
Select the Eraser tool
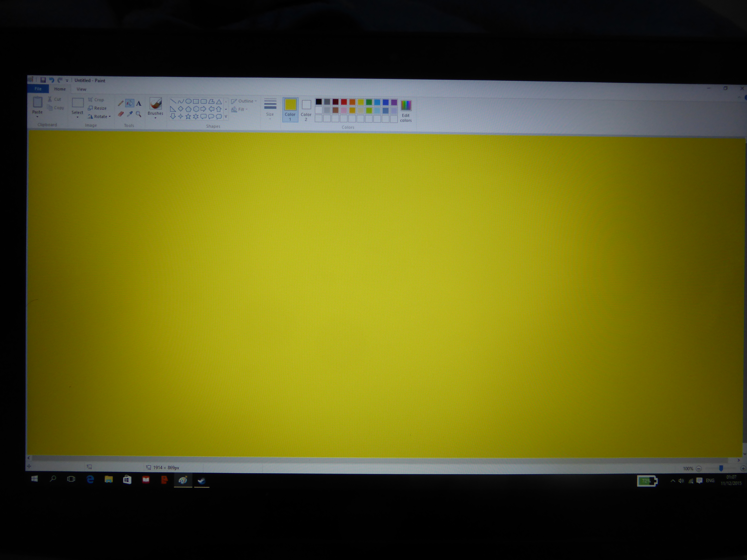coord(121,114)
